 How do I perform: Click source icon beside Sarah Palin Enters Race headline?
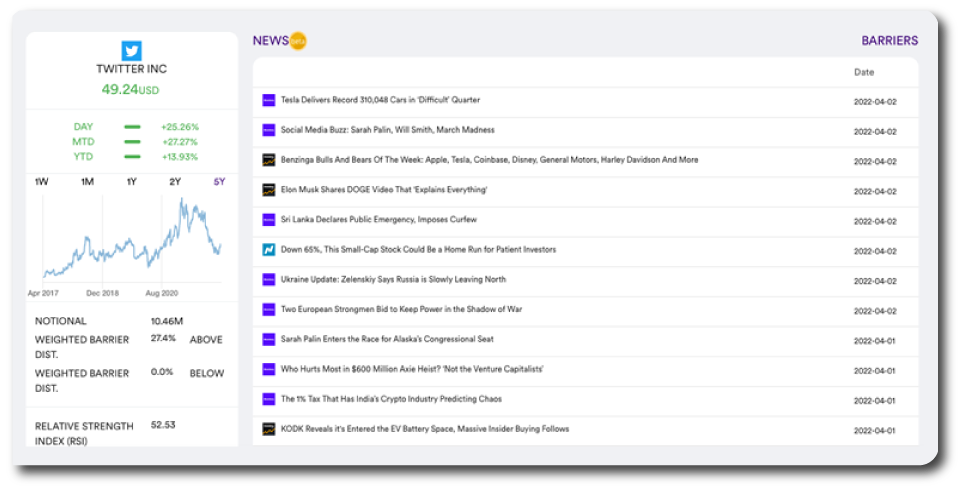(268, 339)
